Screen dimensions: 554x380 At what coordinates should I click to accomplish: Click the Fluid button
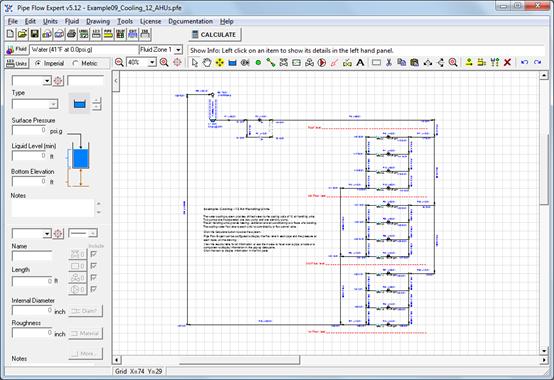[17, 49]
